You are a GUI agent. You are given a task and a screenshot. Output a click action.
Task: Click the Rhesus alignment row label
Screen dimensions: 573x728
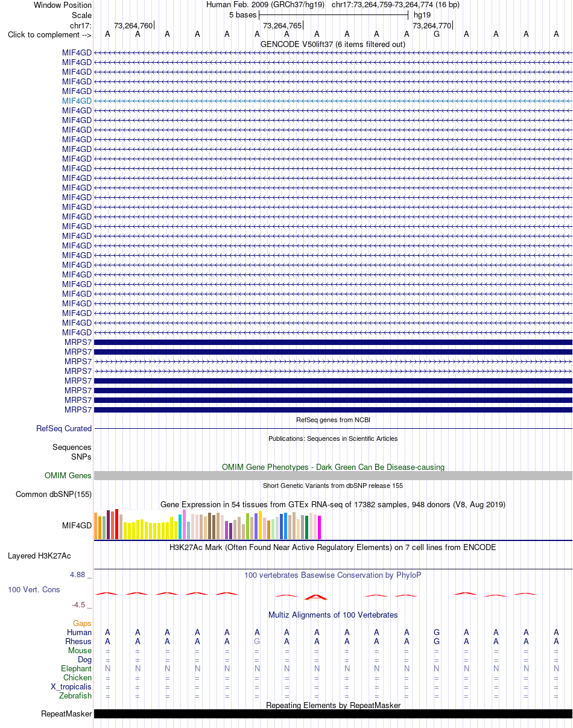[78, 641]
